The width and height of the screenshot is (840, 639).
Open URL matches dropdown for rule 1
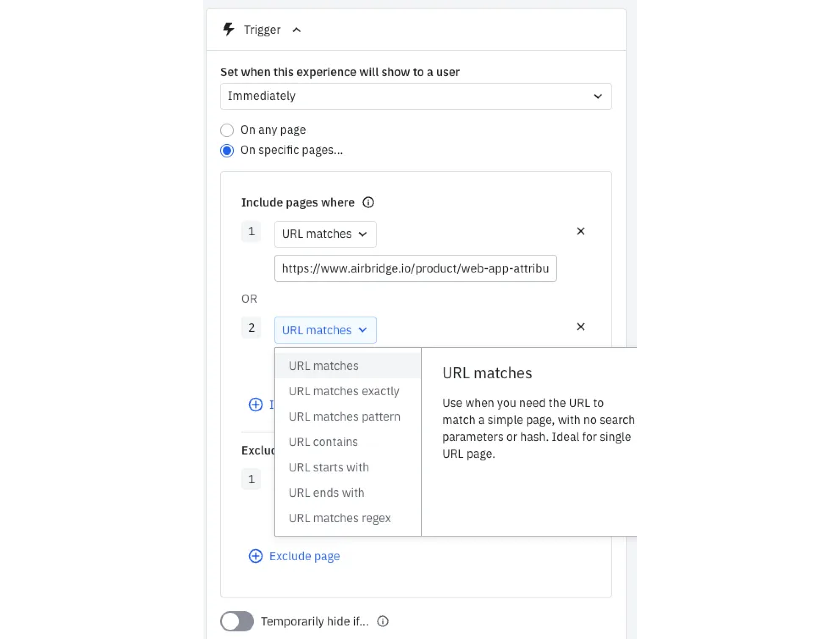pyautogui.click(x=325, y=234)
